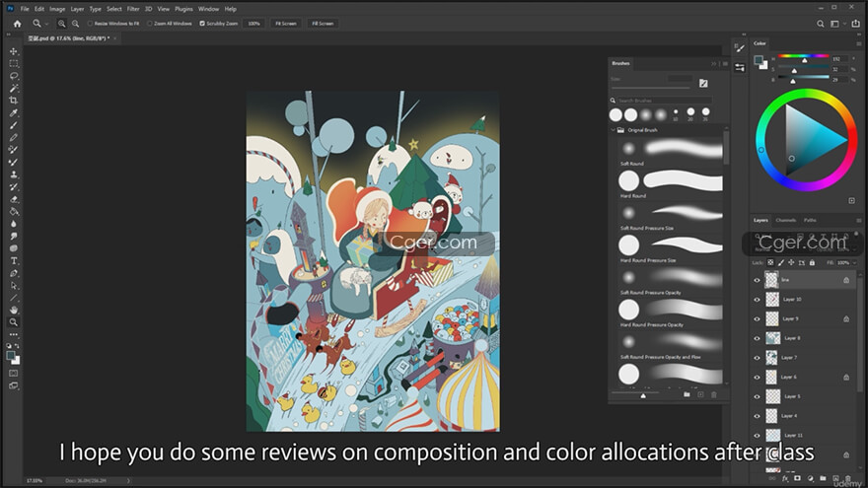This screenshot has width=868, height=488.
Task: Hide the 'line' layer via eye icon
Action: coord(757,280)
